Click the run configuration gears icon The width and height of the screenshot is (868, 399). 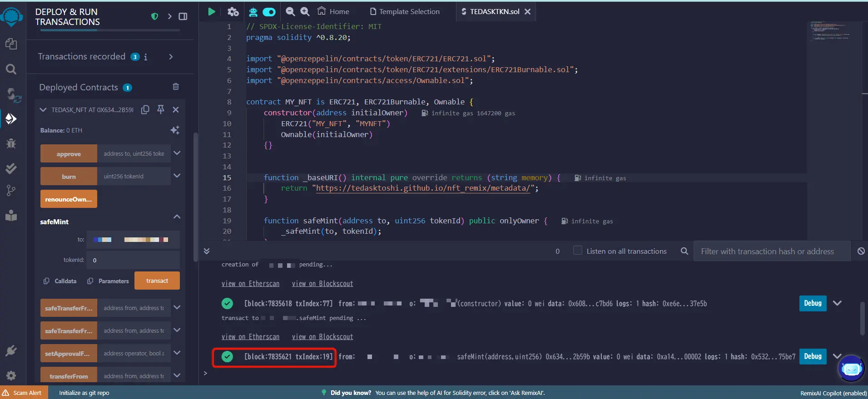(x=233, y=11)
